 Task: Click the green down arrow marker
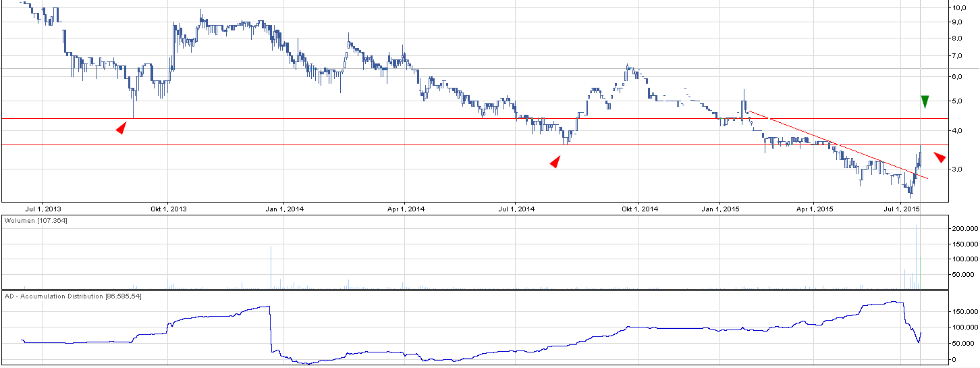(x=925, y=102)
